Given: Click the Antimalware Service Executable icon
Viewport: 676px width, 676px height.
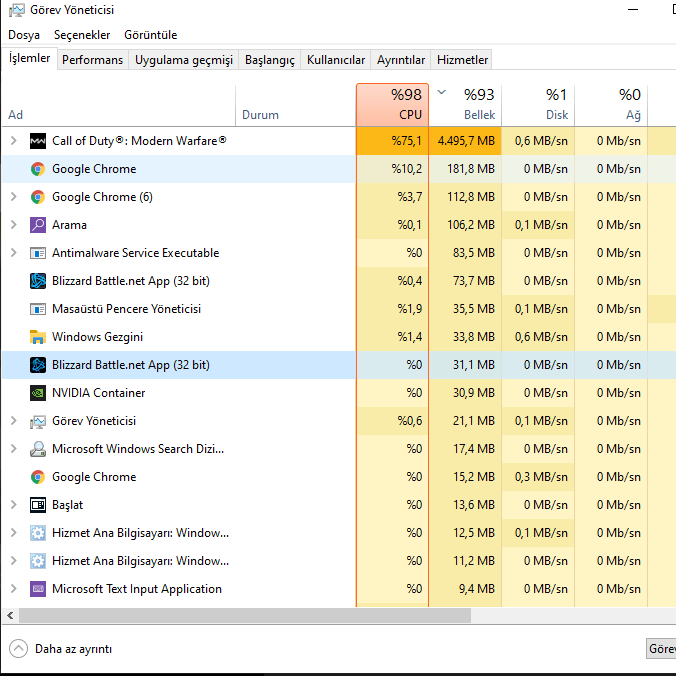Looking at the screenshot, I should (38, 253).
